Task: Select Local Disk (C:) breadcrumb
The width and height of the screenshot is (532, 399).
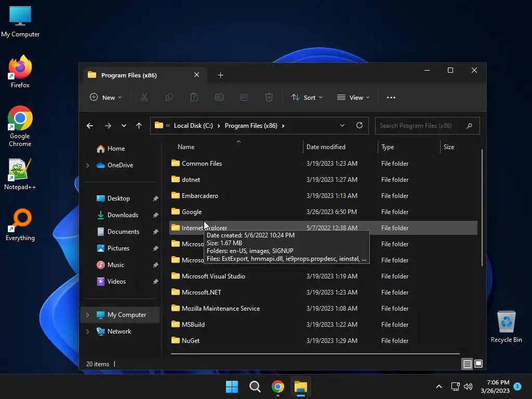Action: point(193,126)
